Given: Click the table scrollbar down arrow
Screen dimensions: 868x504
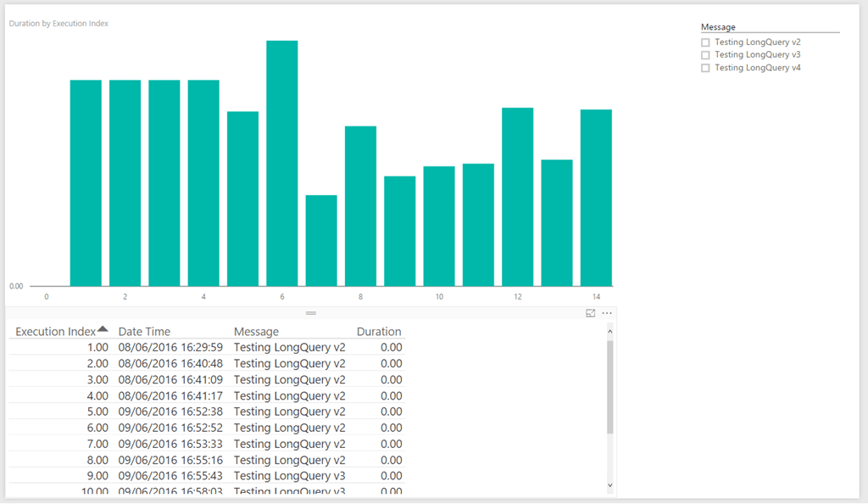Looking at the screenshot, I should tap(610, 485).
